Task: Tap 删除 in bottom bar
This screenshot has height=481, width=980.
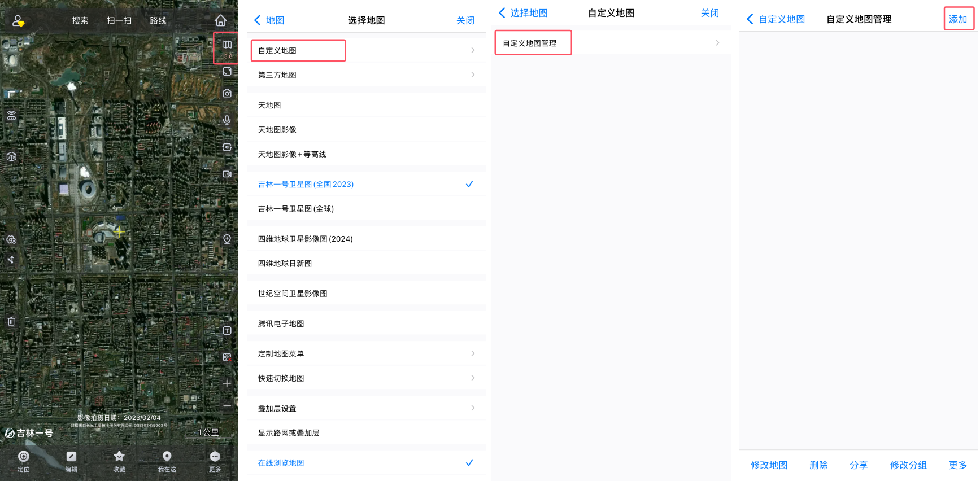Action: pyautogui.click(x=818, y=465)
